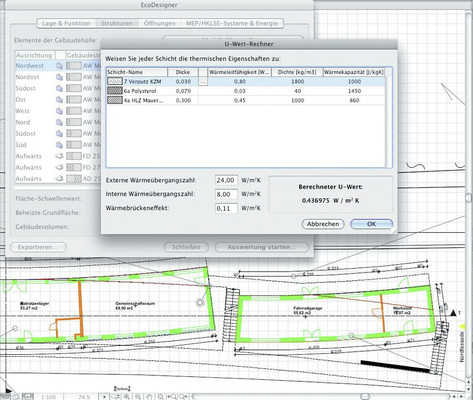Click the hatch pattern swatch of 4a HLZ Mauer
Viewport: 473px width, 400px height.
115,100
